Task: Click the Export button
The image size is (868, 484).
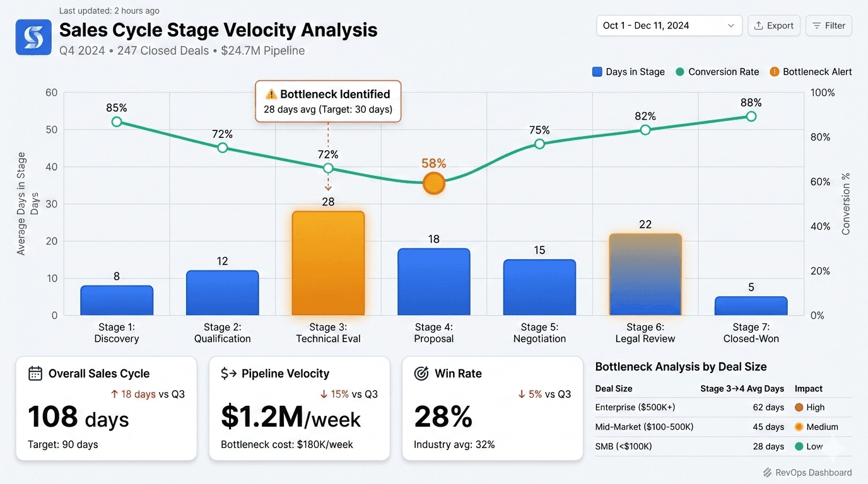Action: (x=774, y=25)
